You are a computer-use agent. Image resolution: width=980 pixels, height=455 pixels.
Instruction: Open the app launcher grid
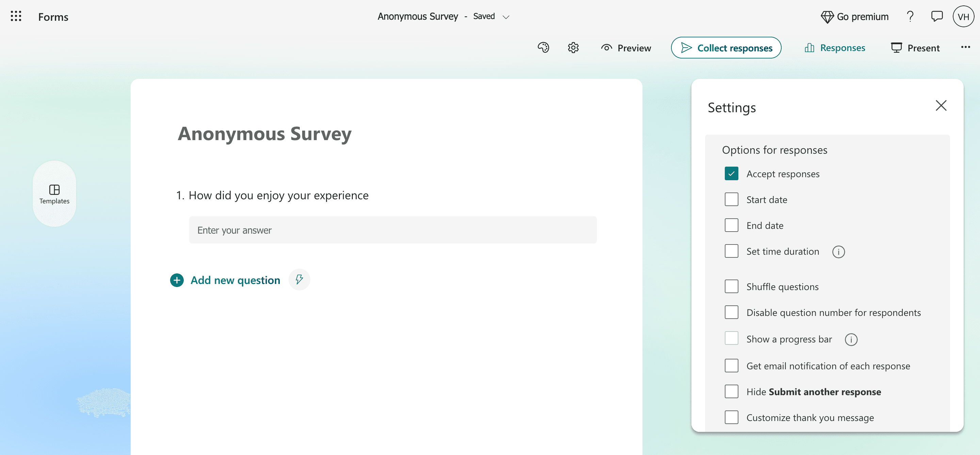[x=16, y=16]
